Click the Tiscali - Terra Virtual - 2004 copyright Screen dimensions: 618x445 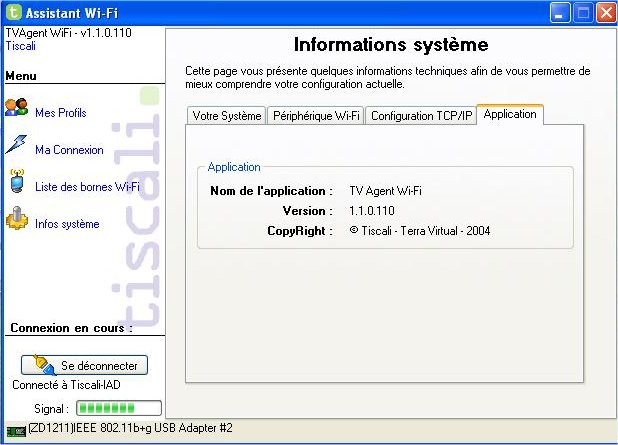[x=420, y=231]
